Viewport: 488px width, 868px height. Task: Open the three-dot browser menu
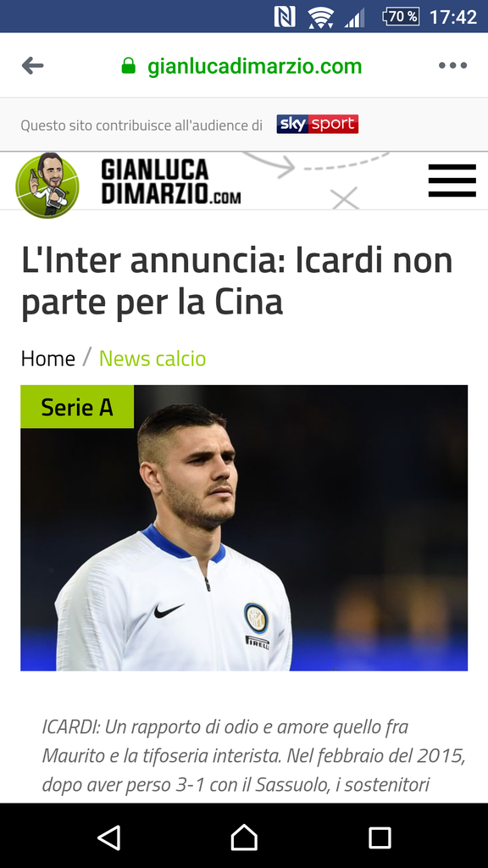click(x=452, y=65)
